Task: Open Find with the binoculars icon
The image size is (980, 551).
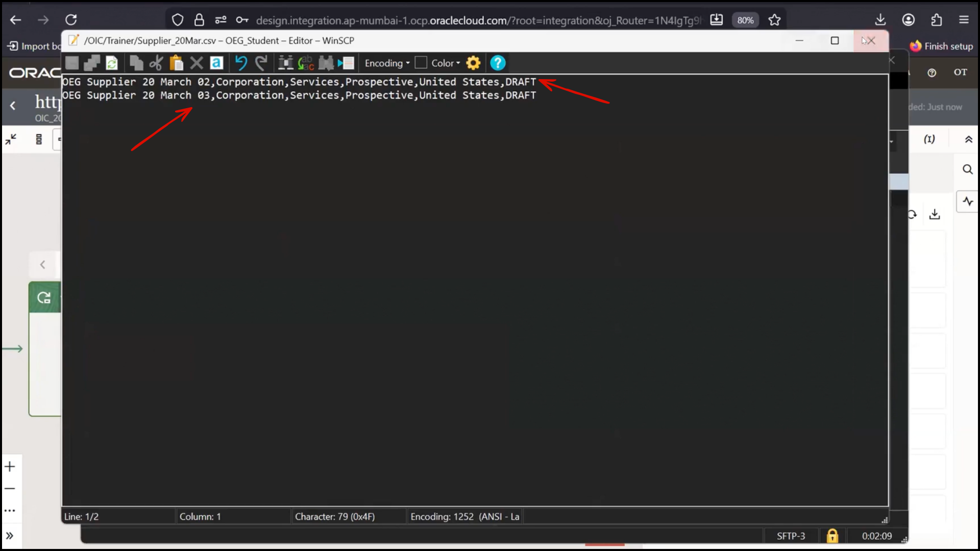Action: point(285,63)
